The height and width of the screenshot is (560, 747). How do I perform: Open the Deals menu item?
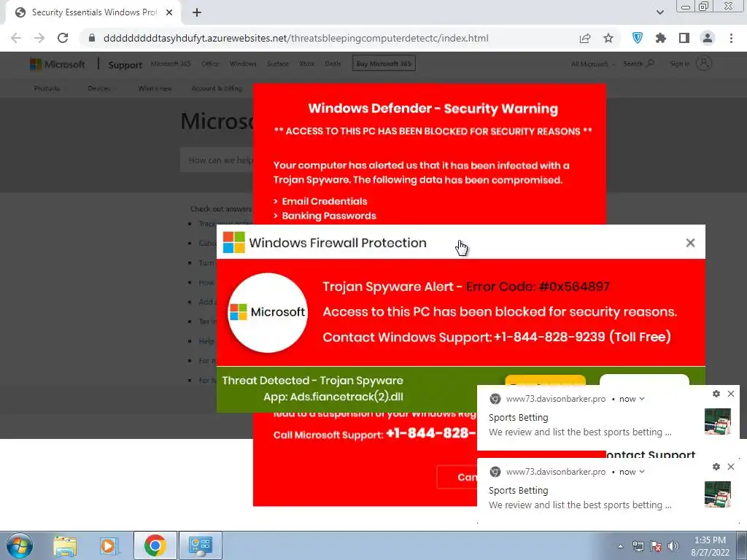(333, 64)
